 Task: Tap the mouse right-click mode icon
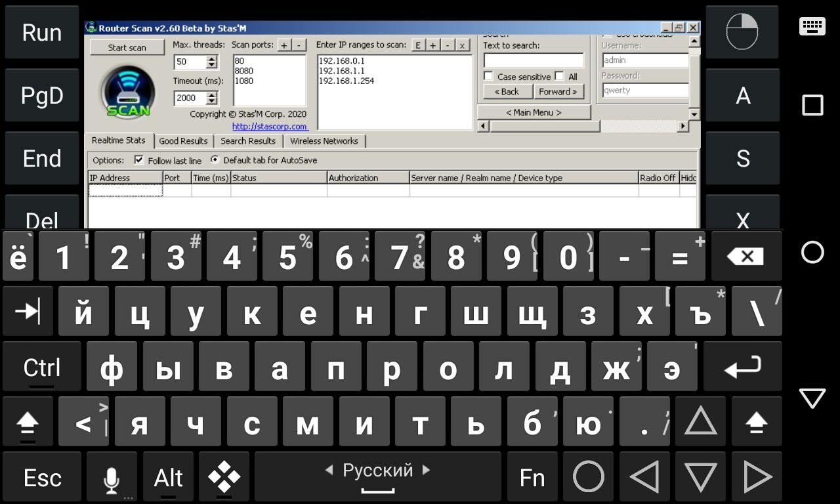[x=742, y=32]
